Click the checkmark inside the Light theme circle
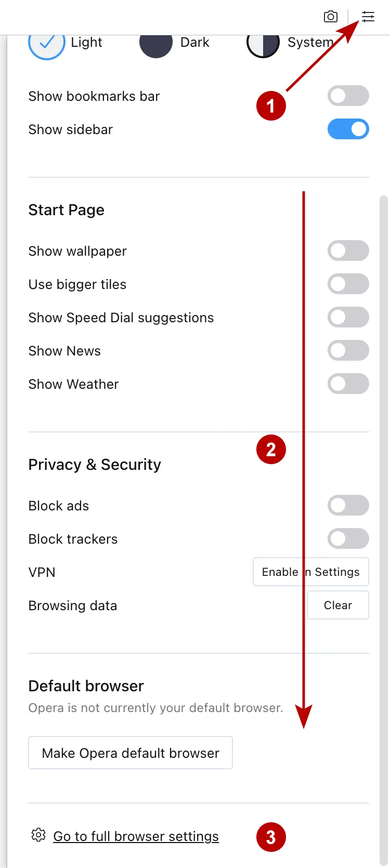 point(46,45)
